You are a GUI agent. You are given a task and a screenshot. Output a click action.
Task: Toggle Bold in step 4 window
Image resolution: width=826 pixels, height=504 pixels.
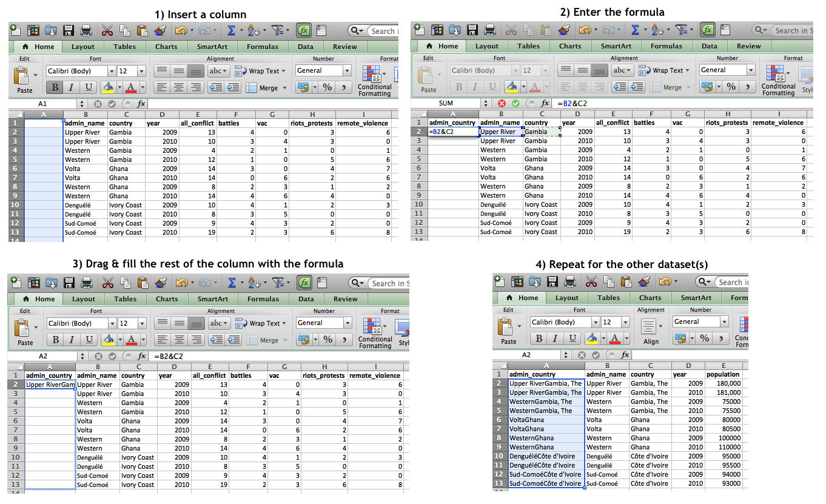tap(539, 338)
